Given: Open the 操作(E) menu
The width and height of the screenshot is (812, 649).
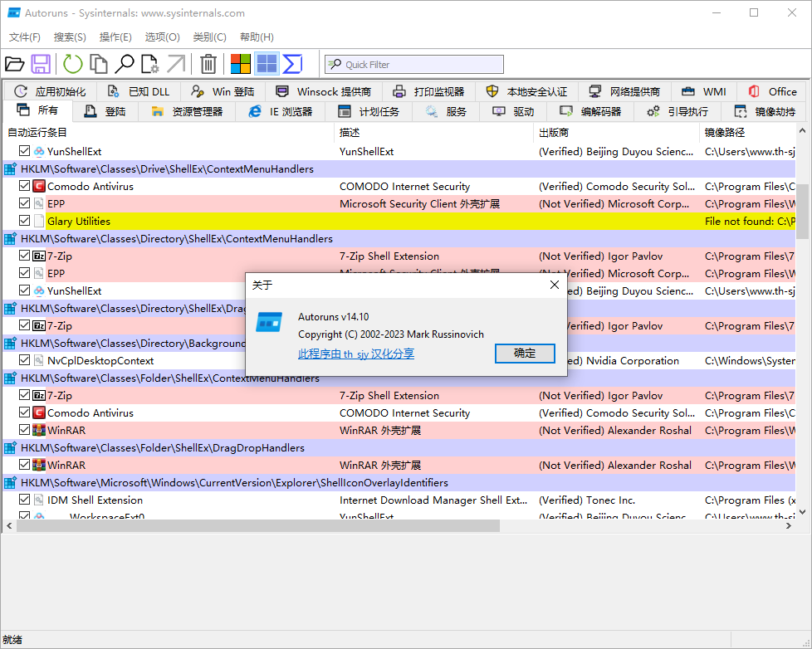Looking at the screenshot, I should [x=115, y=37].
